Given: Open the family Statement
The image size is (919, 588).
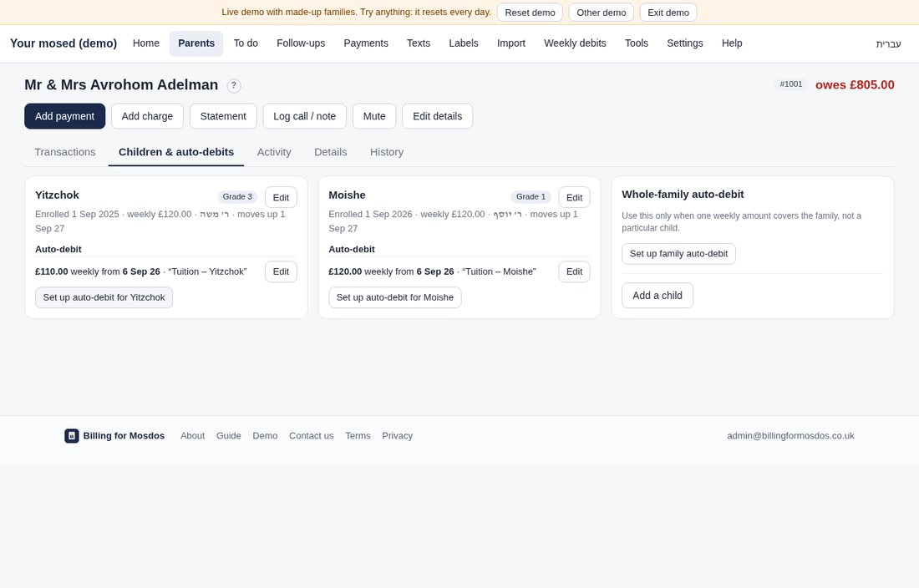Looking at the screenshot, I should (223, 117).
